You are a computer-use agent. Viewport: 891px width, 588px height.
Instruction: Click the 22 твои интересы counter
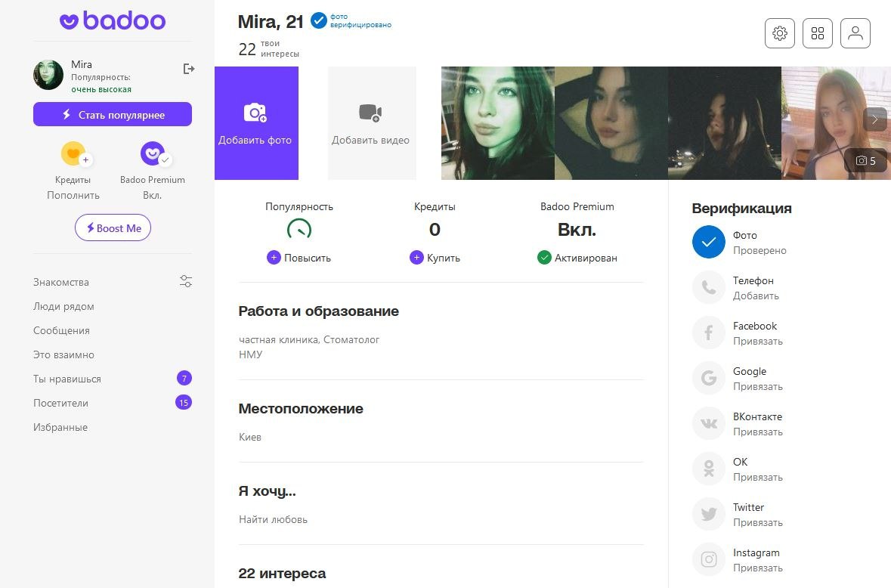point(269,49)
